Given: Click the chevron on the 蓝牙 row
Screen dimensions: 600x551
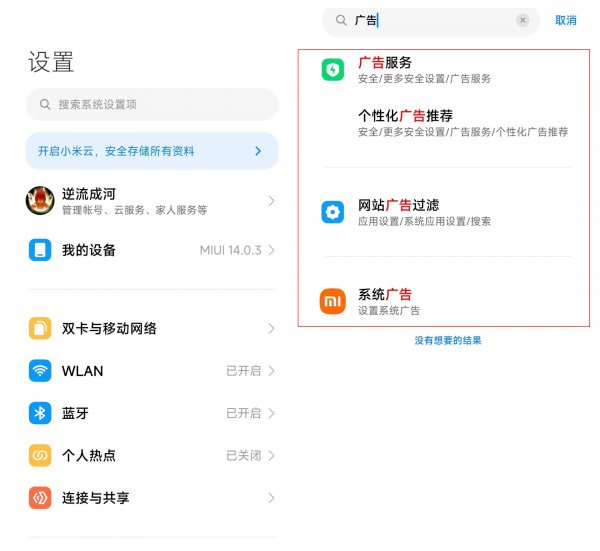Looking at the screenshot, I should pyautogui.click(x=271, y=413).
